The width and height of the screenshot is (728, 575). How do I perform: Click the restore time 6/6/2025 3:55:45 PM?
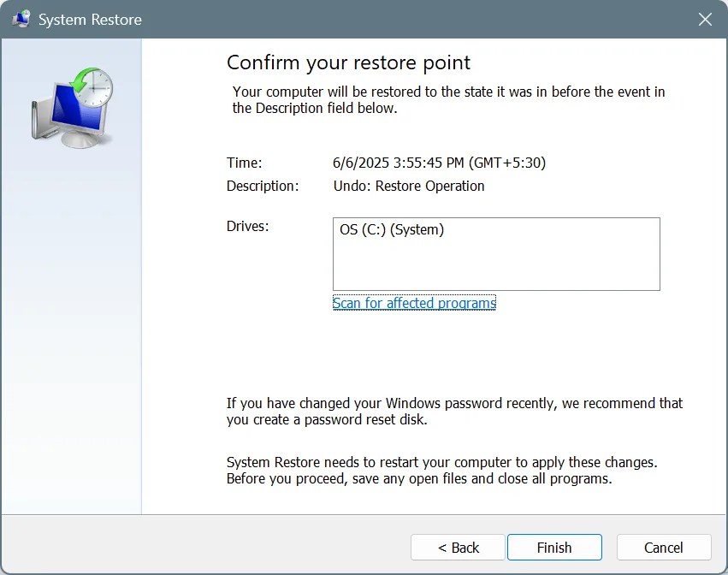tap(439, 163)
